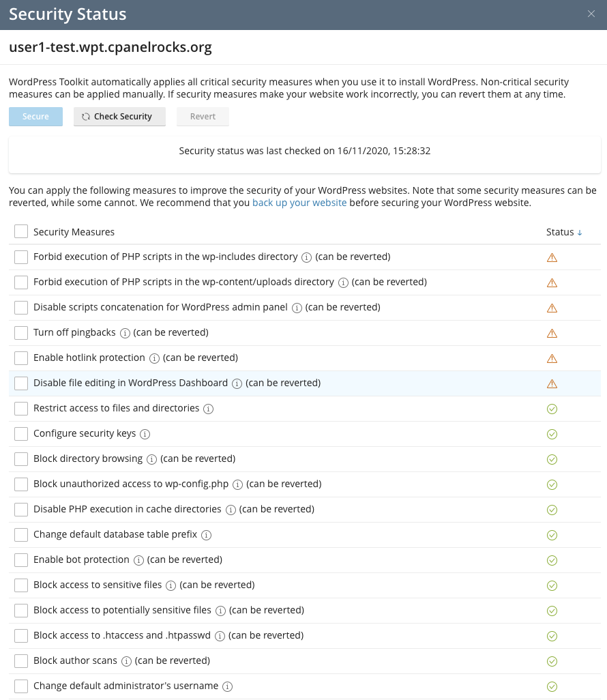Check "Restrict access to files and directories"

(20, 409)
